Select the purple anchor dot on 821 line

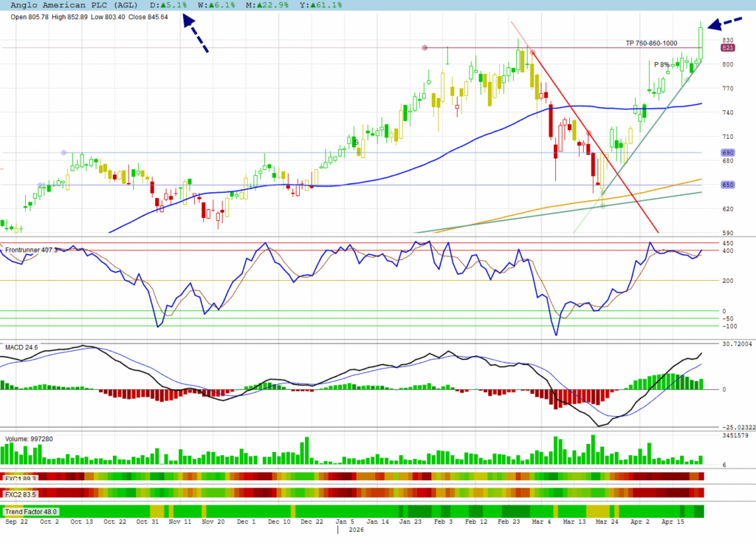(x=425, y=48)
